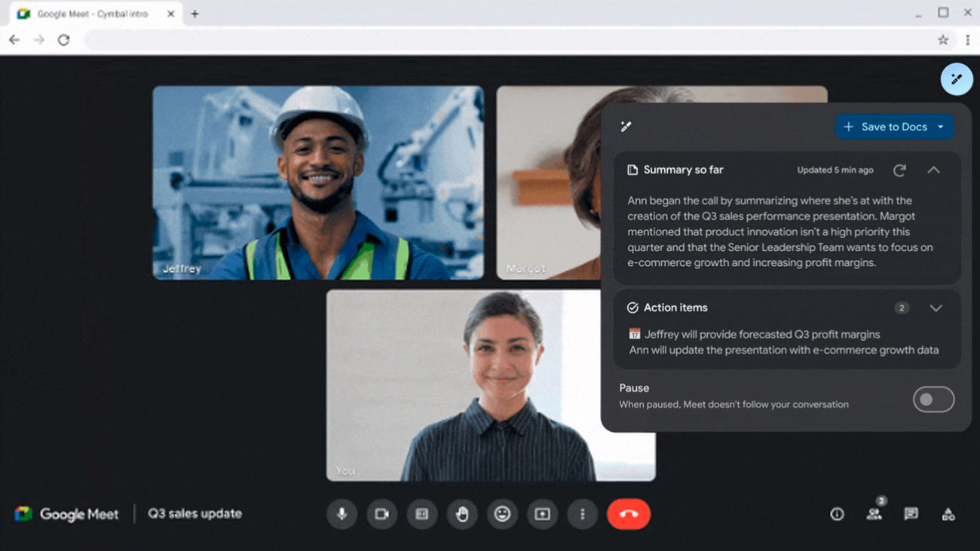Refresh the meeting summary
The image size is (980, 551).
pos(899,170)
